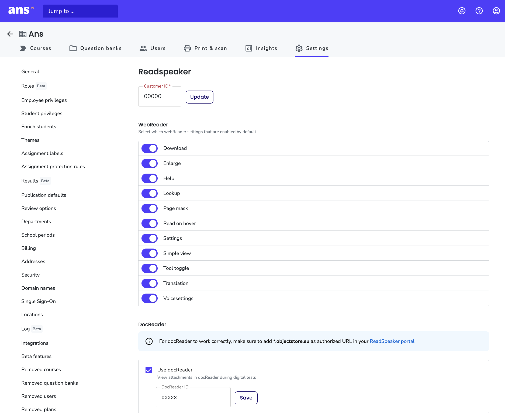Click the Update button

199,97
